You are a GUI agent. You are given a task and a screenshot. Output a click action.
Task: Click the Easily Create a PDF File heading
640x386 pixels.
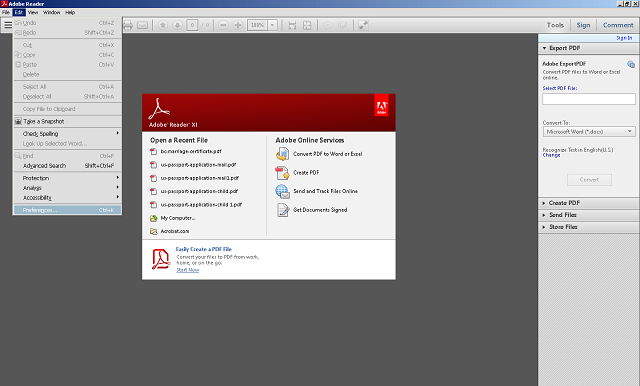tap(204, 249)
